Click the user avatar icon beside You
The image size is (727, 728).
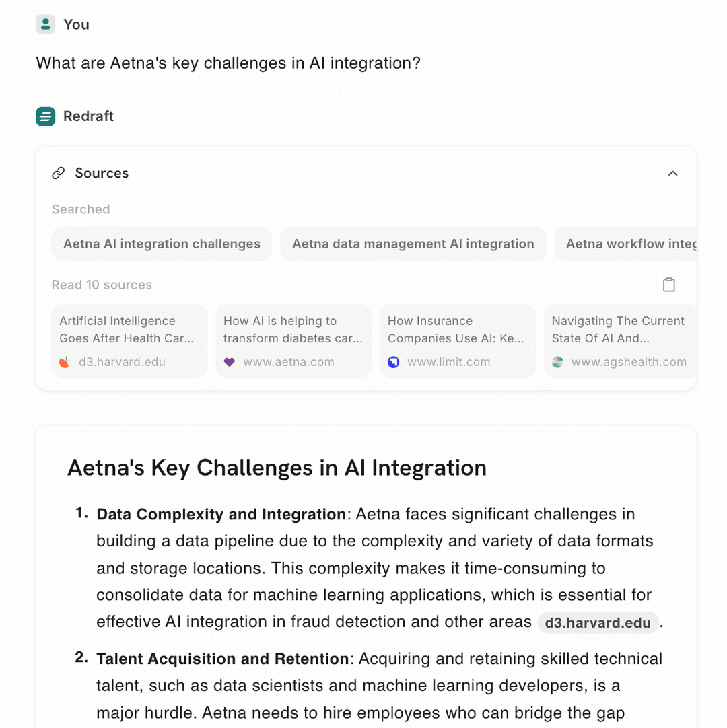pyautogui.click(x=45, y=24)
